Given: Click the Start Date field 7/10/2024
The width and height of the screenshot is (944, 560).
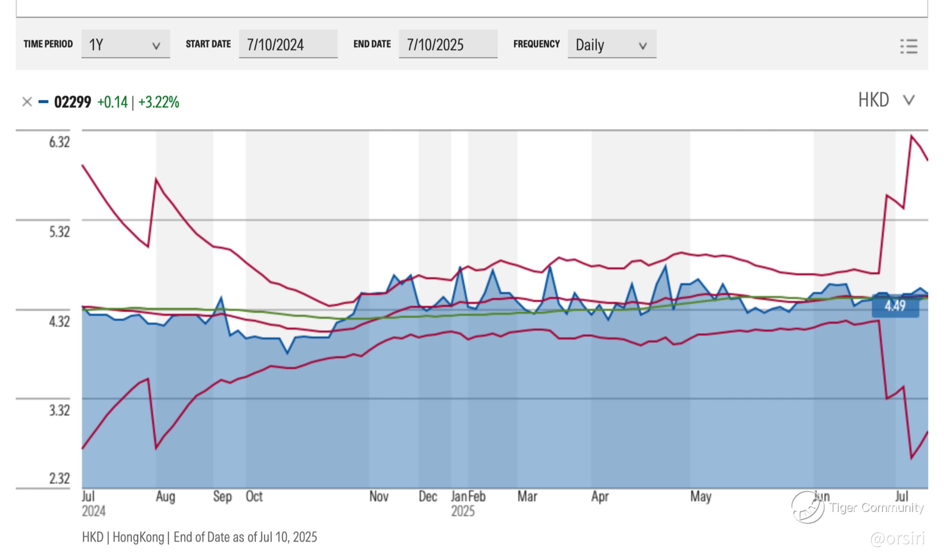Looking at the screenshot, I should [x=288, y=45].
